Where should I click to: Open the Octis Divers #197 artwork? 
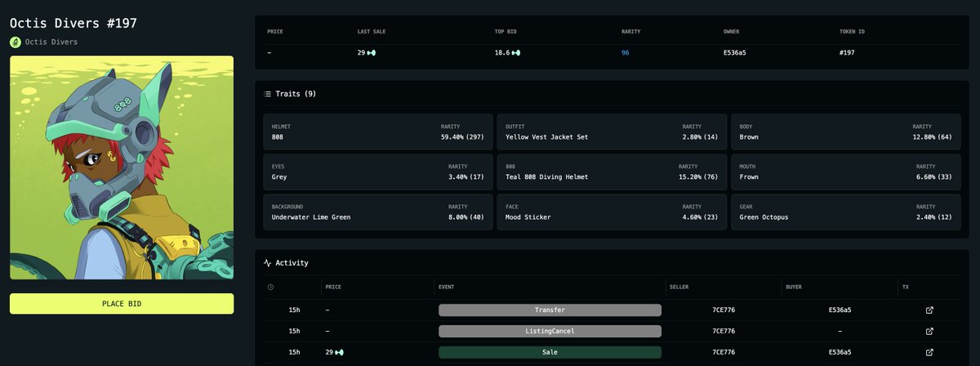coord(122,167)
